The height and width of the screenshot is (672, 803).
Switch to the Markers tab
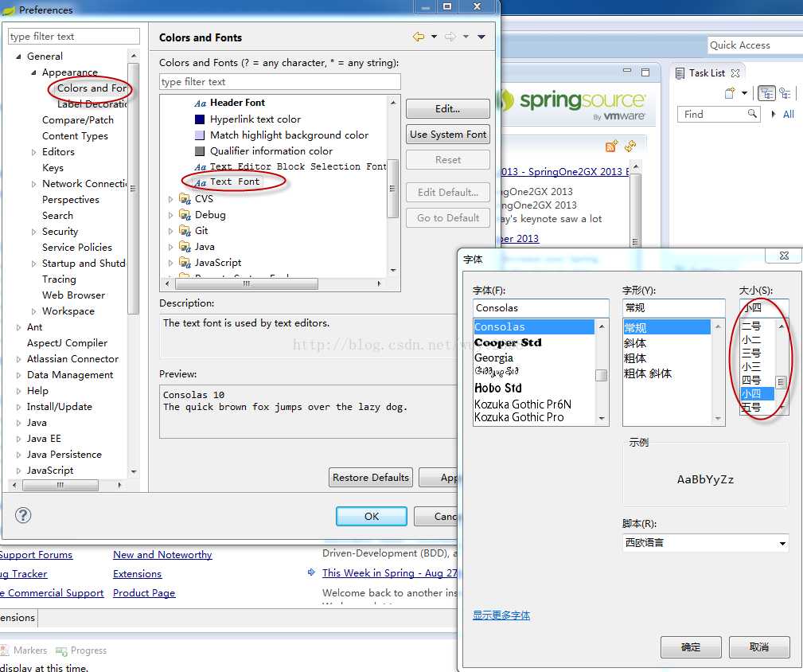24,651
